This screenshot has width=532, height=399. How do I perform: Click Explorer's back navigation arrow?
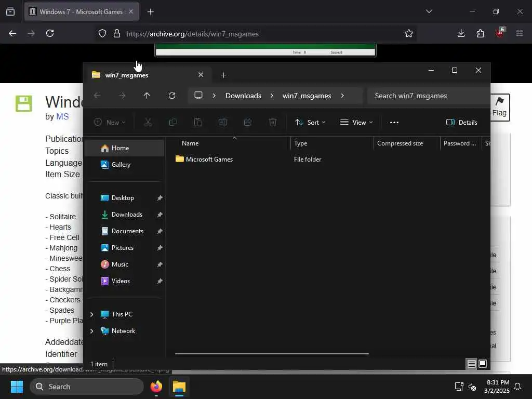point(97,96)
